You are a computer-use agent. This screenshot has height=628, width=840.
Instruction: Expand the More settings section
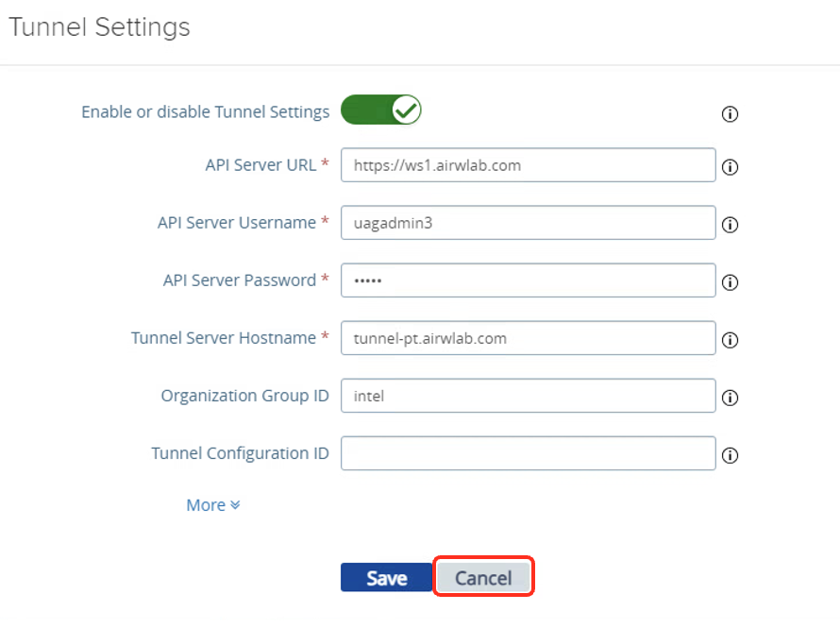point(213,505)
